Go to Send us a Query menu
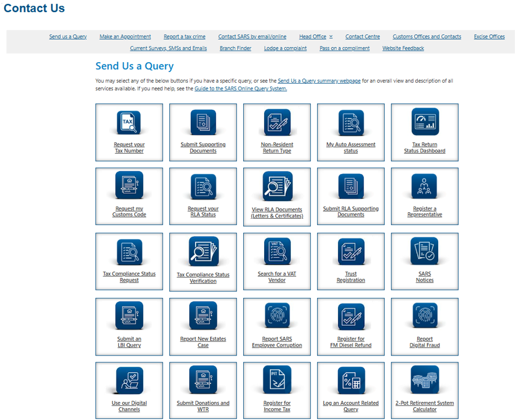This screenshot has height=420, width=519. point(68,37)
